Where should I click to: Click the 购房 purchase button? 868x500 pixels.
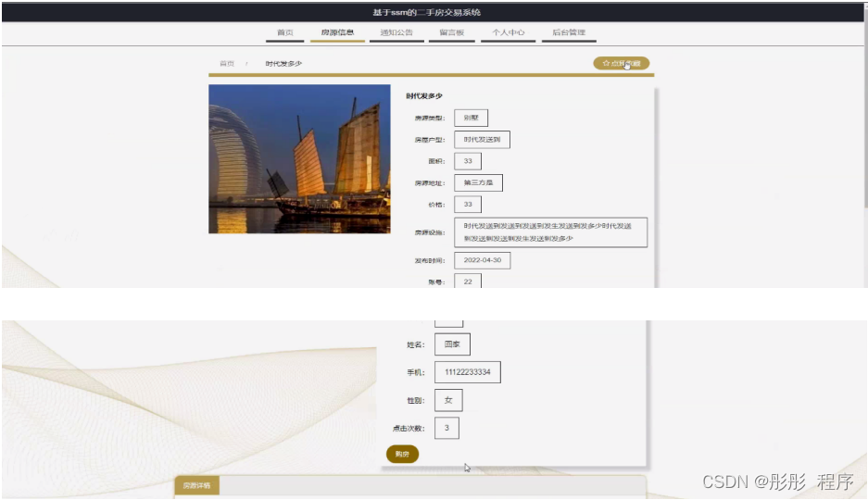click(x=402, y=454)
